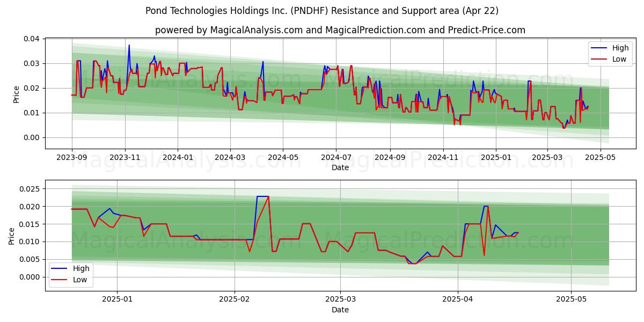The image size is (644, 322).
Task: Select the '2024-05' label on the upper date axis
Action: (283, 158)
